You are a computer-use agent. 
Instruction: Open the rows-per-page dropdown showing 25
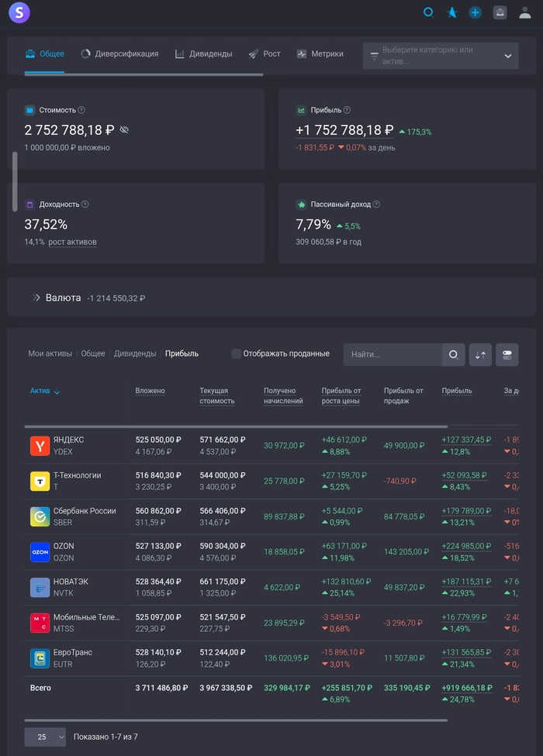[45, 737]
